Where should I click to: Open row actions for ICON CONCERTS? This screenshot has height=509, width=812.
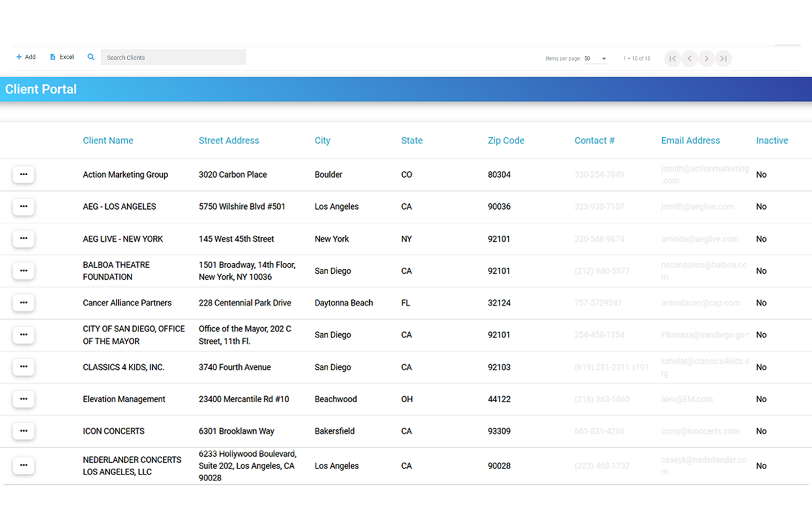(x=23, y=431)
